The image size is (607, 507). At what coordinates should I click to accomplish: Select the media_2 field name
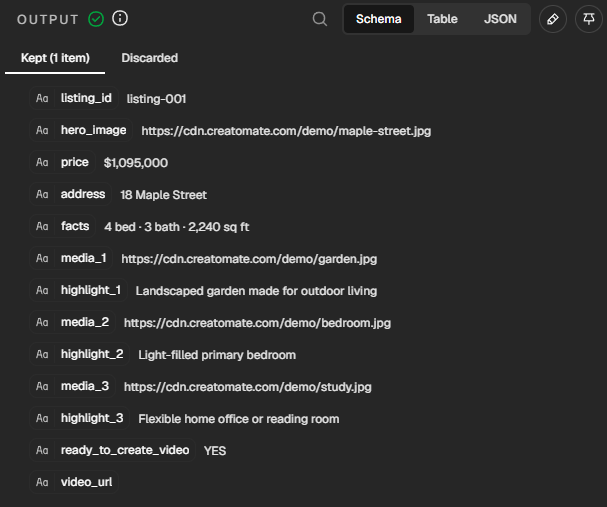85,322
